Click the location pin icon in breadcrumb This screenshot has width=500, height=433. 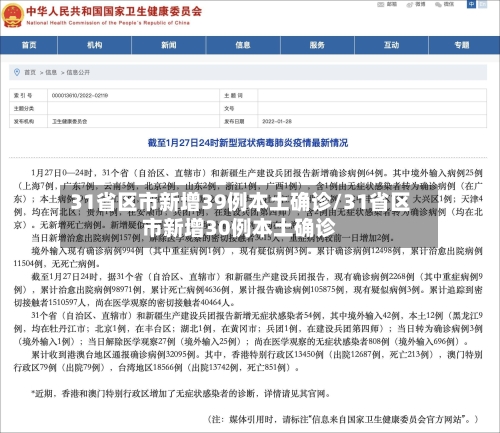click(x=17, y=72)
